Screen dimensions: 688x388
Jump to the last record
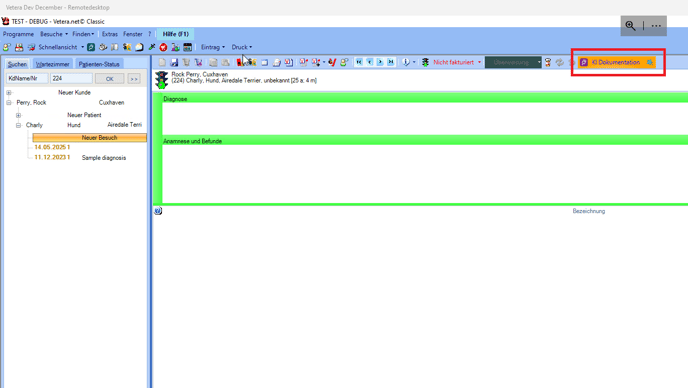point(391,62)
